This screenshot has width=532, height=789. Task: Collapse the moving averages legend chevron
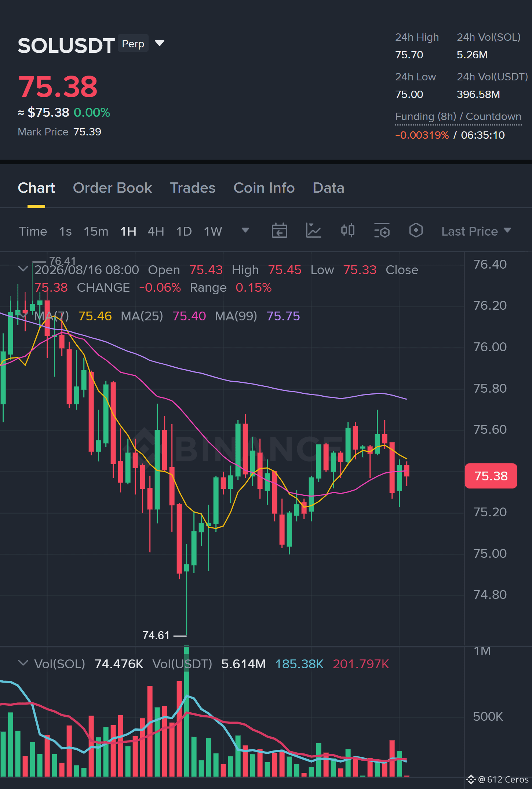tap(23, 315)
